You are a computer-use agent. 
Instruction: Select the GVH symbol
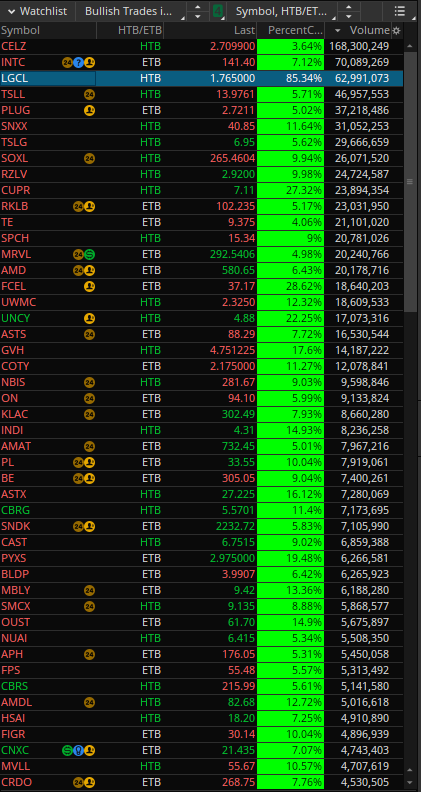click(13, 351)
